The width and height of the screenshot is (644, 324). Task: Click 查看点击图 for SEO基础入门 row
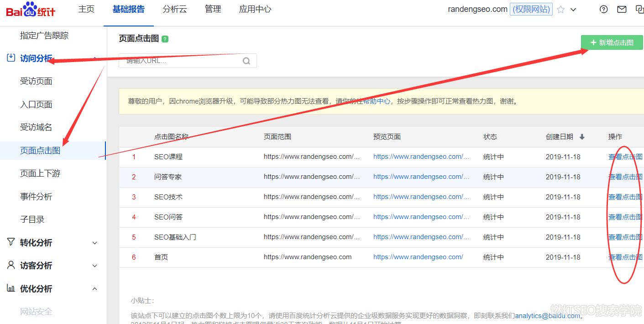click(625, 237)
